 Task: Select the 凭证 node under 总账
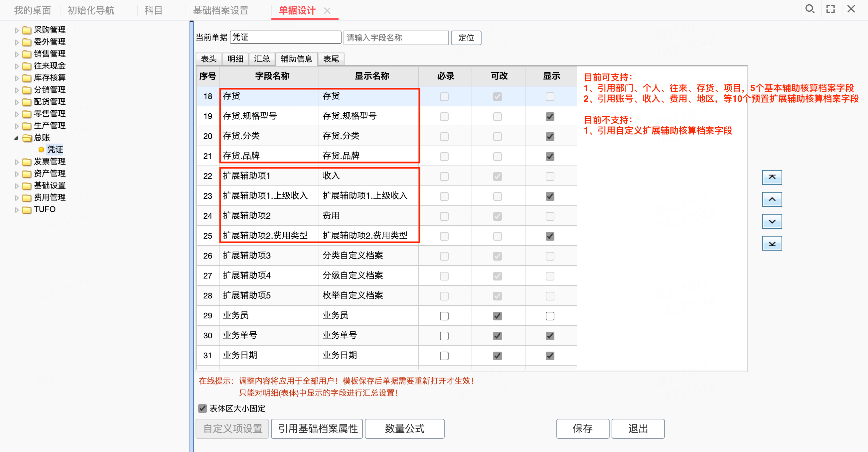click(55, 149)
